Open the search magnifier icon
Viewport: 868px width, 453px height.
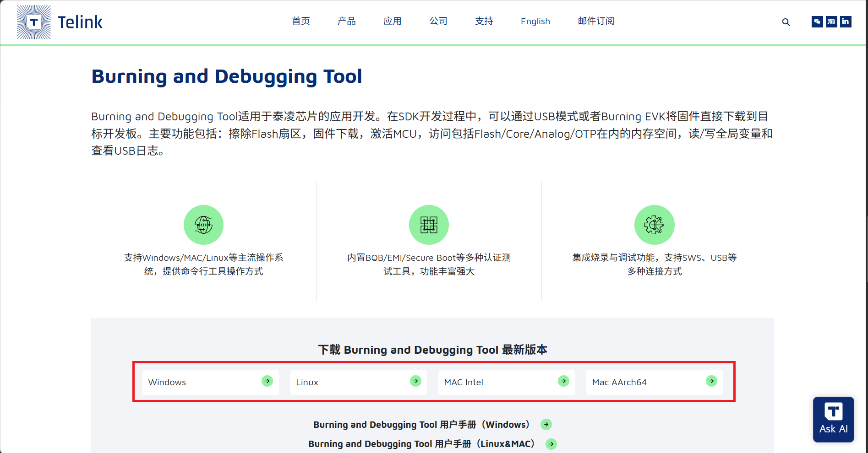click(786, 22)
